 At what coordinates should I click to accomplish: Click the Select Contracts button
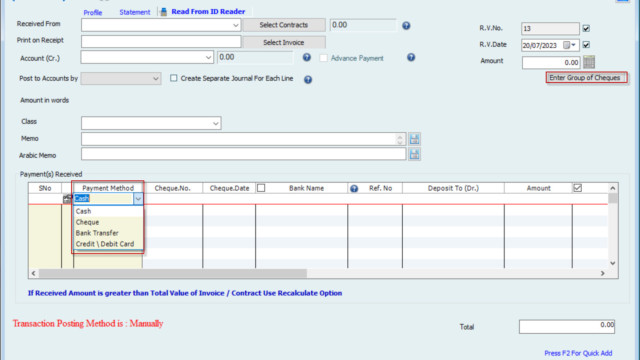point(284,25)
